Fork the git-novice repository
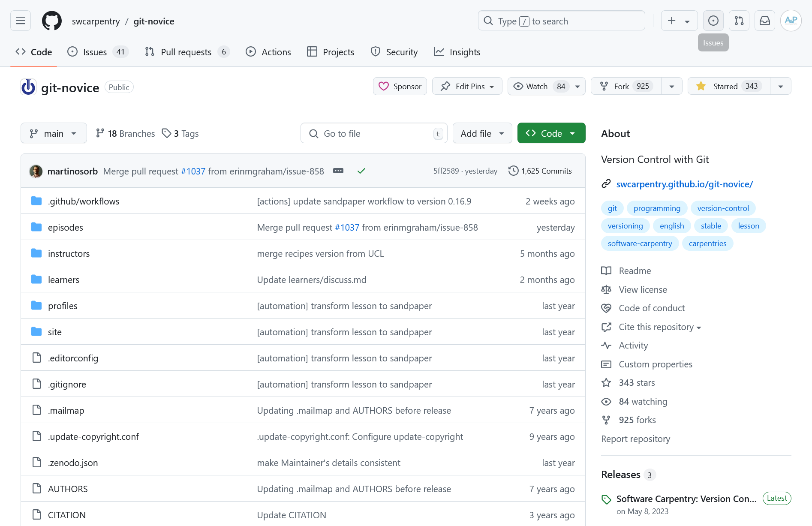This screenshot has height=526, width=812. tap(626, 86)
